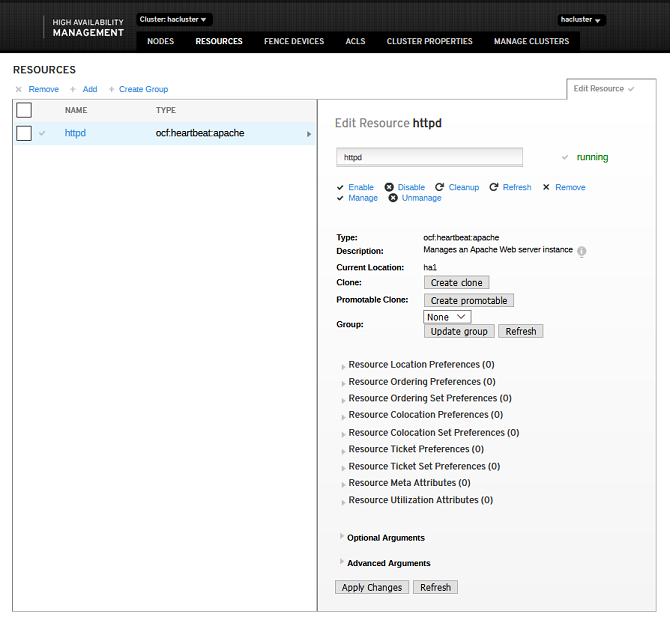Screen dimensions: 670x620
Task: Click the Disable resource icon
Action: click(390, 187)
